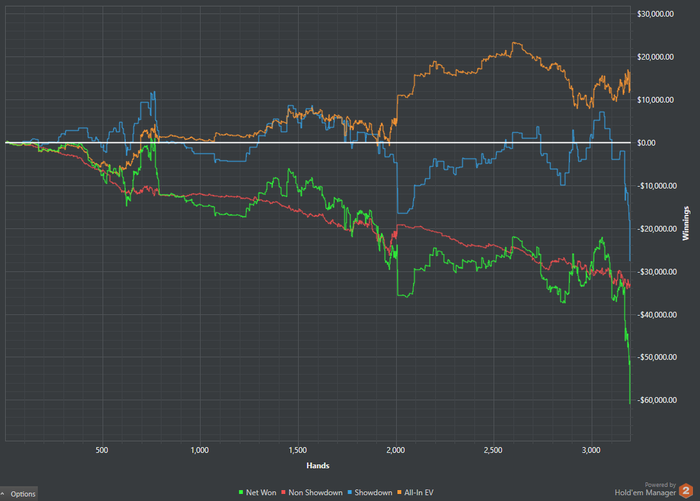Viewport: 700px width, 501px height.
Task: Toggle the Non Showdown legend entry
Action: click(312, 493)
